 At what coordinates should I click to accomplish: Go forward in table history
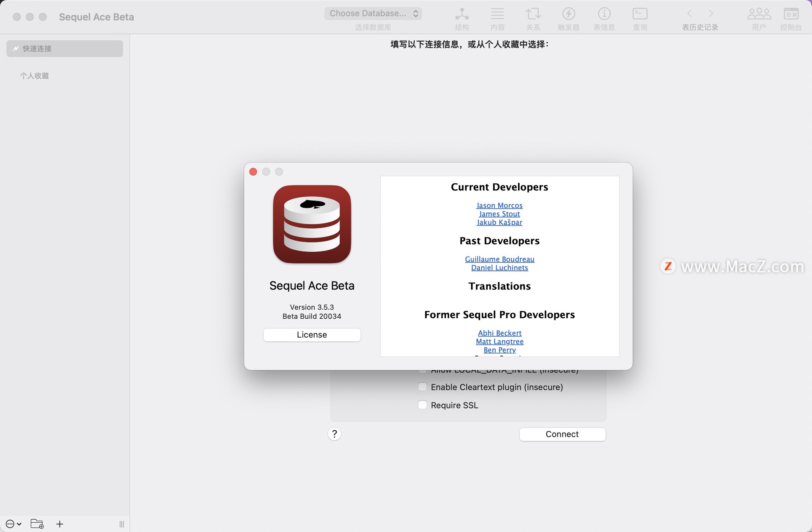(x=711, y=14)
